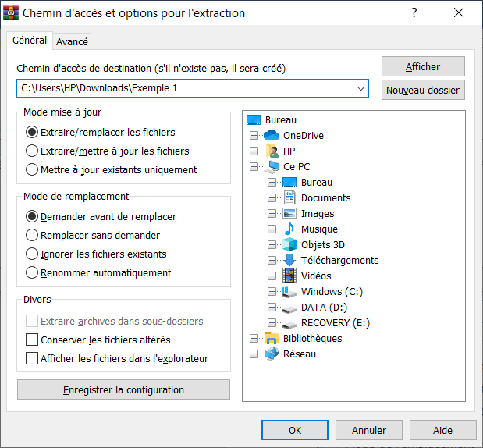Switch to the Général tab

pos(30,41)
